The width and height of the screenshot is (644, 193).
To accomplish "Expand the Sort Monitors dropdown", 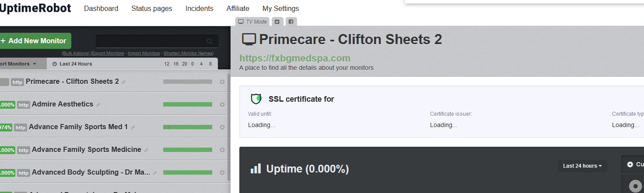I will (18, 64).
